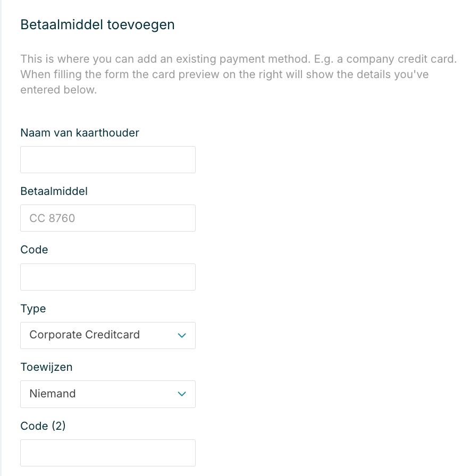Focus the Betaalmiddel field with CC 8760 placeholder

point(107,218)
